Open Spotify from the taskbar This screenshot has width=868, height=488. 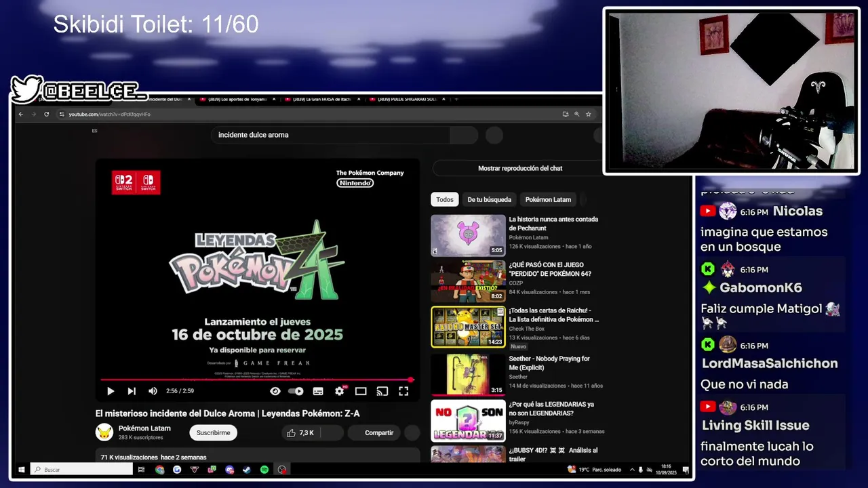click(x=264, y=469)
